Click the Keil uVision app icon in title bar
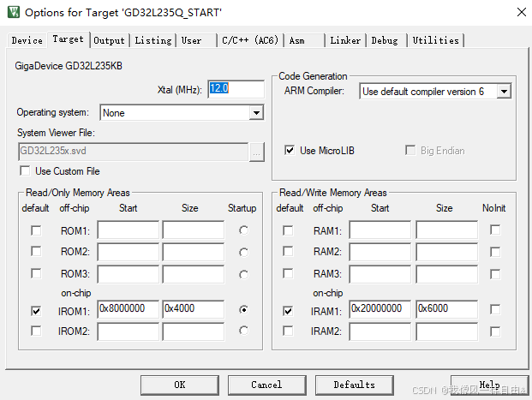The height and width of the screenshot is (400, 532). pos(14,12)
